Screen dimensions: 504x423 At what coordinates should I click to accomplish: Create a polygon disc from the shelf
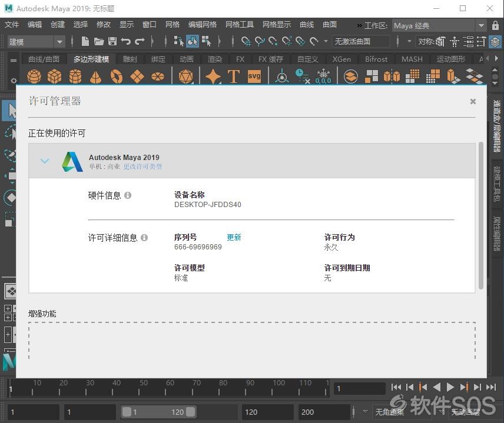click(x=158, y=76)
